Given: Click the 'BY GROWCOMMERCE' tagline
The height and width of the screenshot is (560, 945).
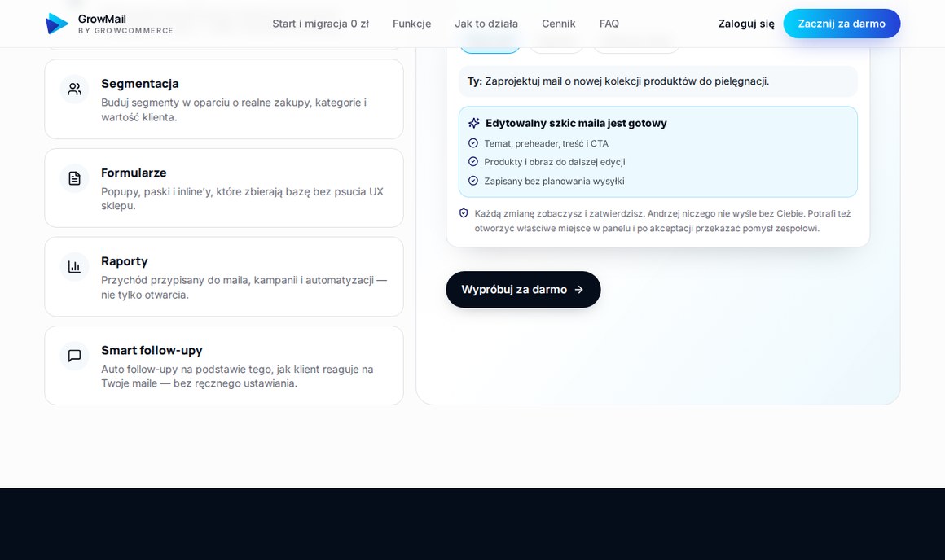Looking at the screenshot, I should pos(125,31).
